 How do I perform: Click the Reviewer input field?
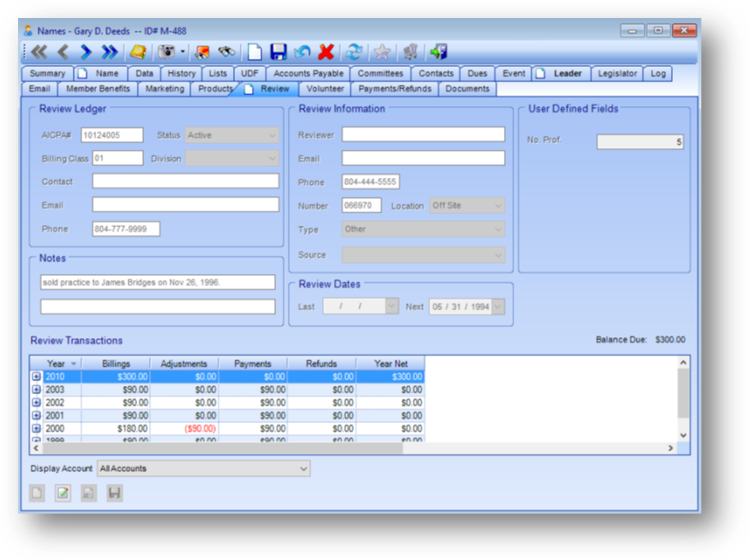pyautogui.click(x=423, y=134)
